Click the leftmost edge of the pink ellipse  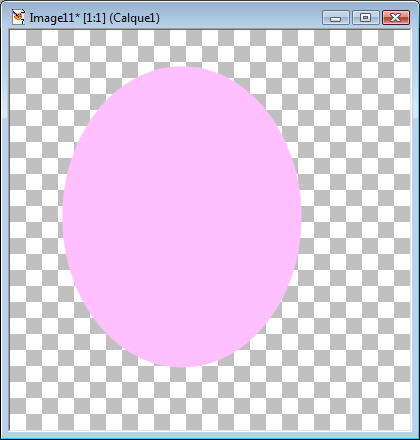(x=63, y=217)
